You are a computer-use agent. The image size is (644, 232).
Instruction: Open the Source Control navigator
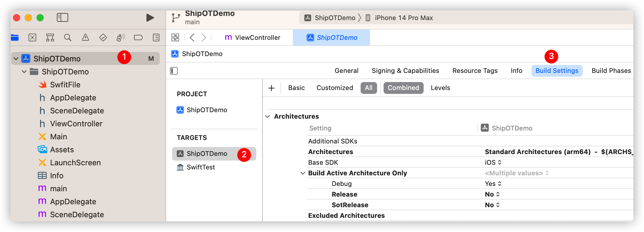click(x=32, y=37)
